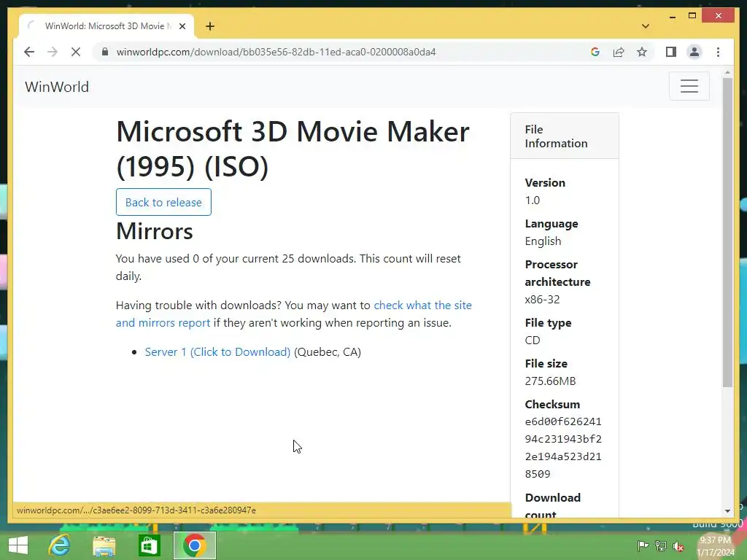Click the page vertical scrollbar thumb
This screenshot has height=560, width=747.
click(727, 233)
